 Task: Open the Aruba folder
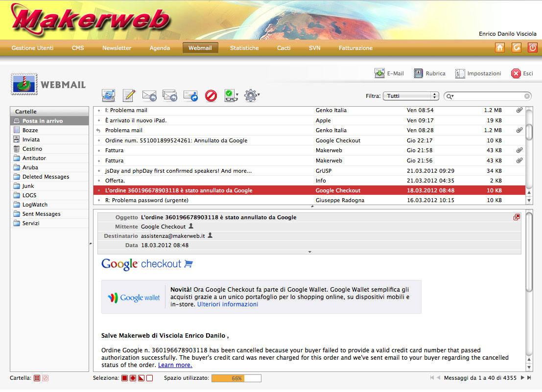(49, 167)
